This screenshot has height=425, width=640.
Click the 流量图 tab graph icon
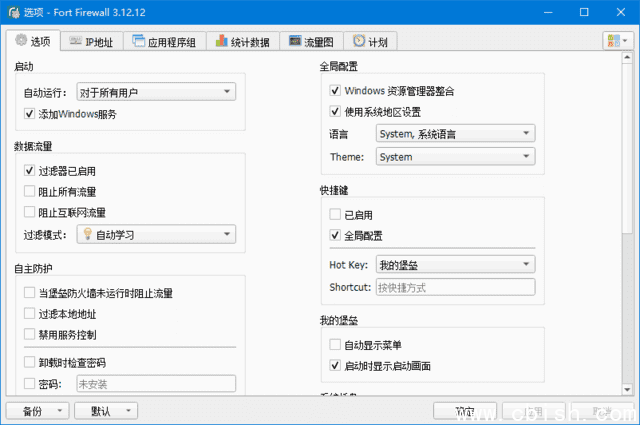click(296, 42)
